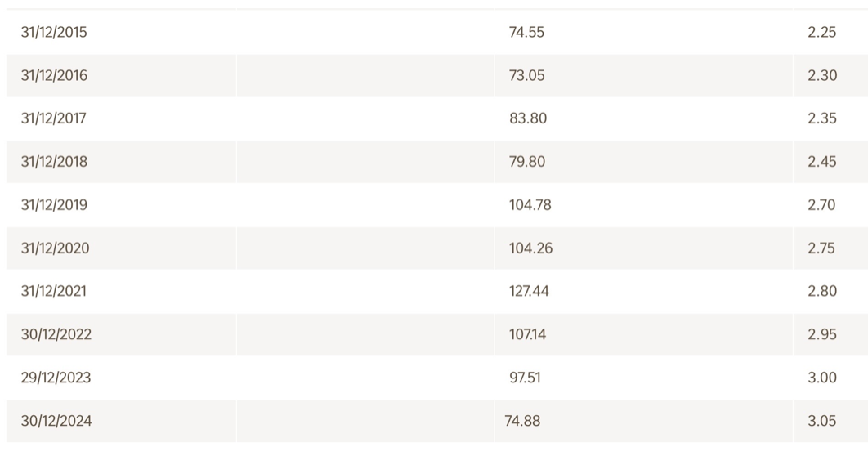Select the 3.05 figure for 30/12/2024
Screen dimensions: 868x456
[x=822, y=421]
